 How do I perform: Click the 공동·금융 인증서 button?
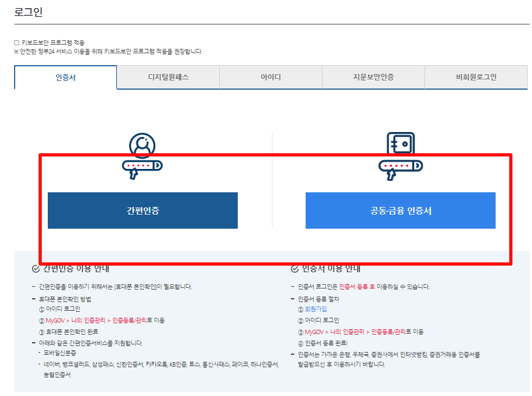pos(401,211)
